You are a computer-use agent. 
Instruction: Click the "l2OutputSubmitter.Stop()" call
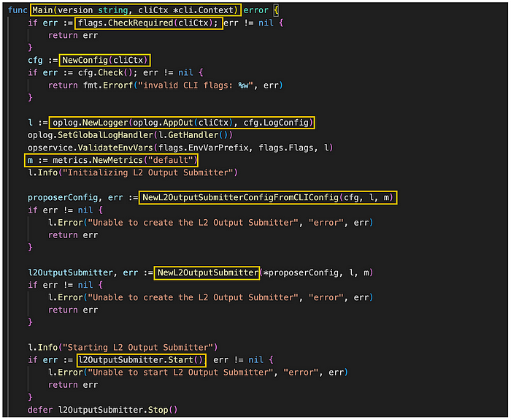pos(118,410)
